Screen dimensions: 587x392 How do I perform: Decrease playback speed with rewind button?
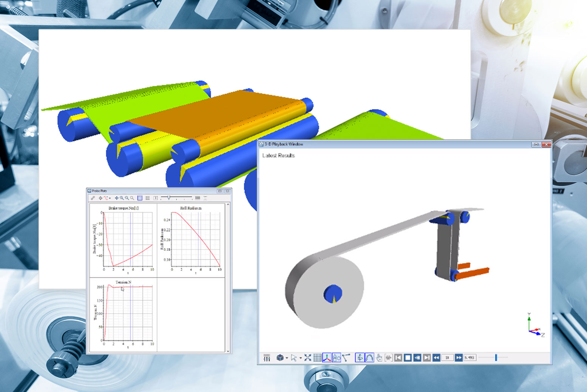click(x=436, y=358)
